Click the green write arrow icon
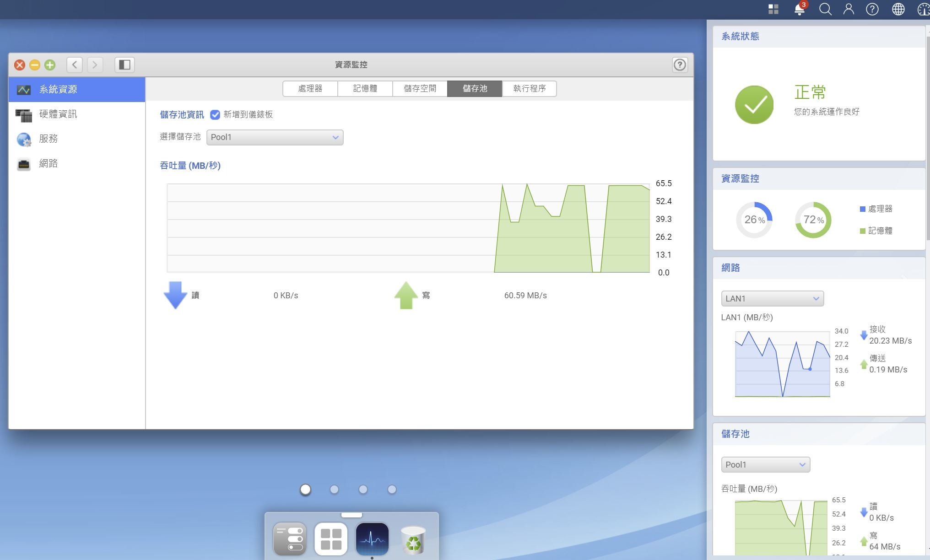The image size is (930, 560). pos(406,295)
